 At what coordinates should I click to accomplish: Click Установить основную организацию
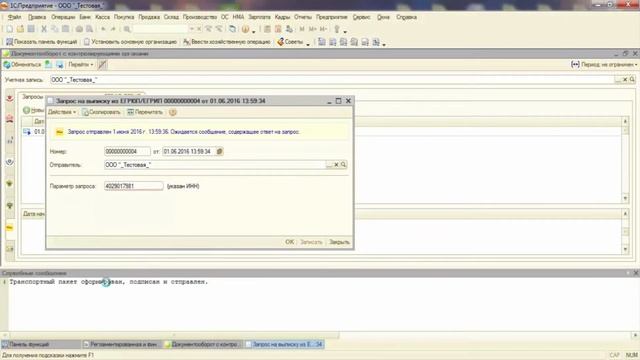tap(130, 42)
